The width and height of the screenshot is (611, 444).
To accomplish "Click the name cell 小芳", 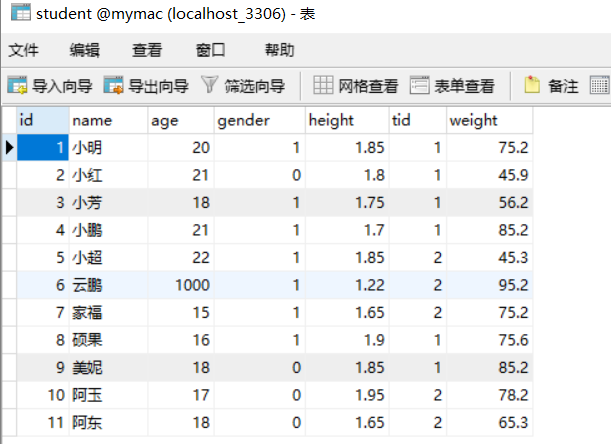I will coord(109,203).
